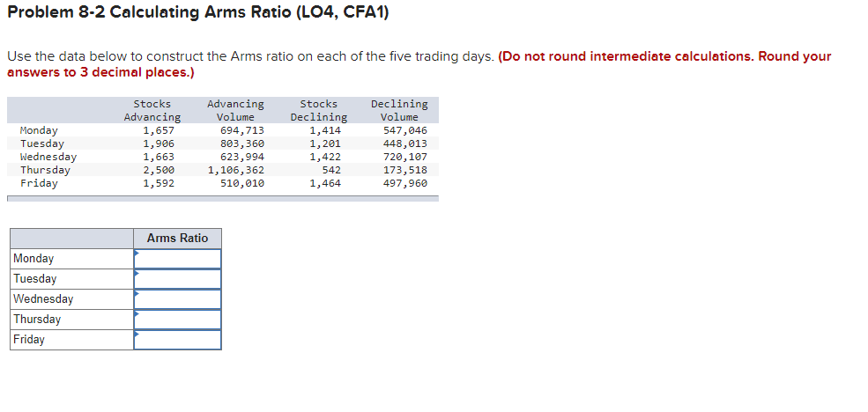Click the Friday Arms Ratio input field

coord(177,340)
